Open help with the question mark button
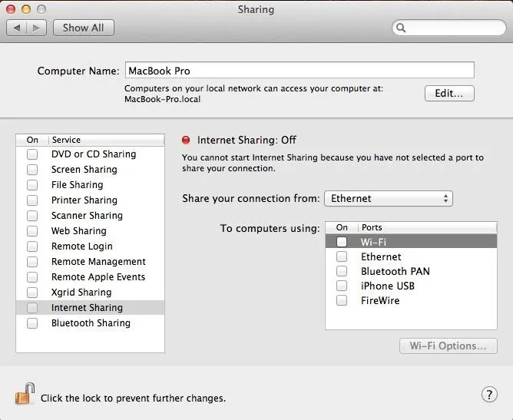Screen dimensions: 513x420 tap(489, 395)
